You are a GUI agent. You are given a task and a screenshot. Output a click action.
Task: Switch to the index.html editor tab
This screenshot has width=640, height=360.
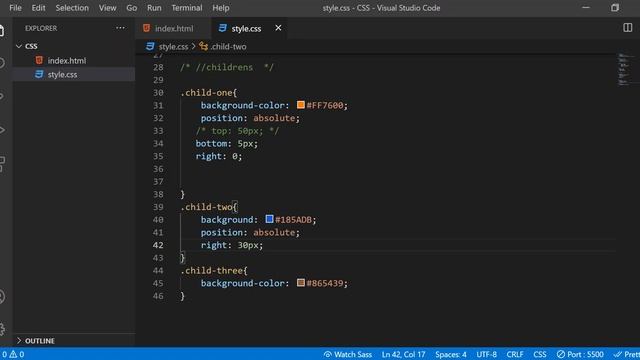coord(173,28)
